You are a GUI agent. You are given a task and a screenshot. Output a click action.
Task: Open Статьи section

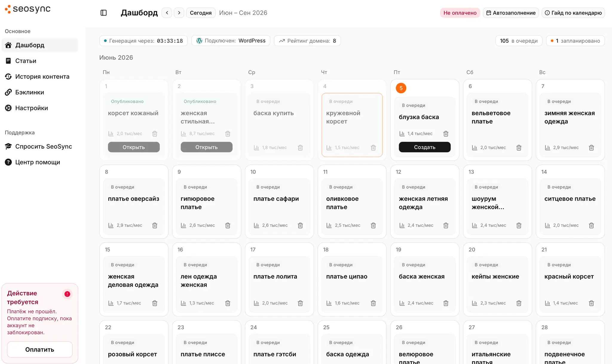40,61
